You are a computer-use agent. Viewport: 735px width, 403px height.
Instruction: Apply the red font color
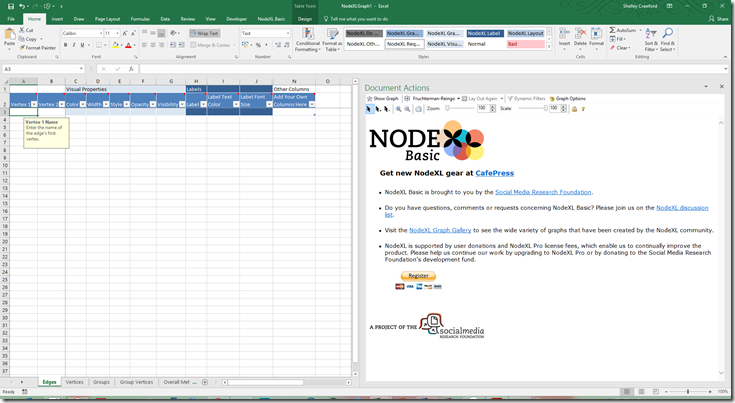point(128,45)
